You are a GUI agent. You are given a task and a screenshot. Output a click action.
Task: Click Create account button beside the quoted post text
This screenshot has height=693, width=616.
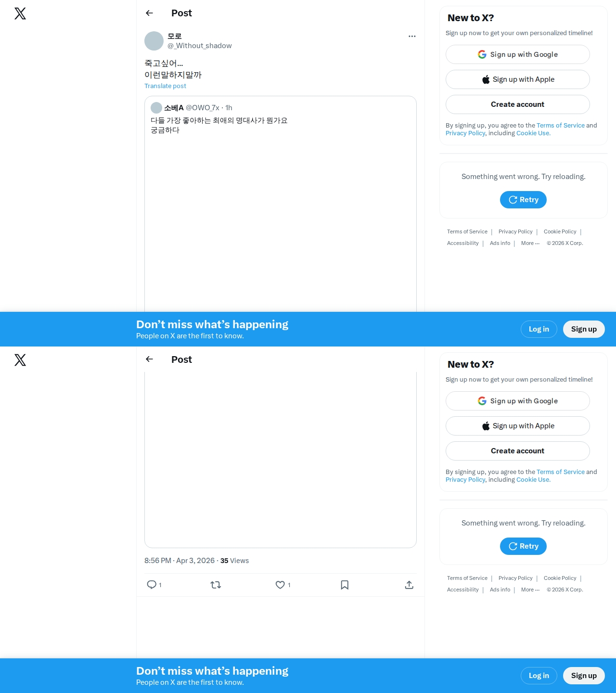pos(518,104)
